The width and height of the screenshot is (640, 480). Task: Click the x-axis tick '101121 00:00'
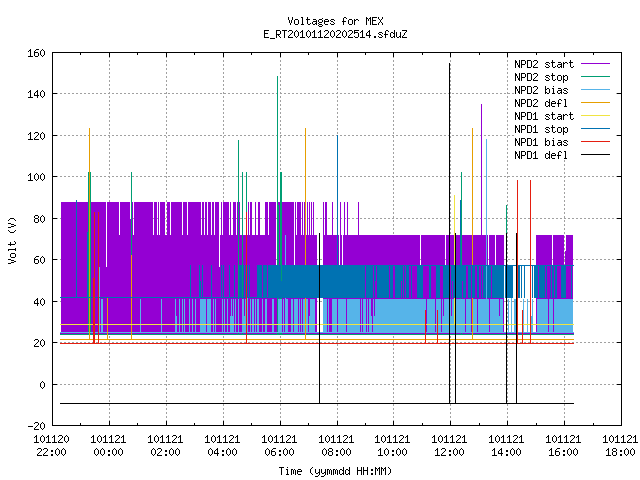pyautogui.click(x=108, y=446)
